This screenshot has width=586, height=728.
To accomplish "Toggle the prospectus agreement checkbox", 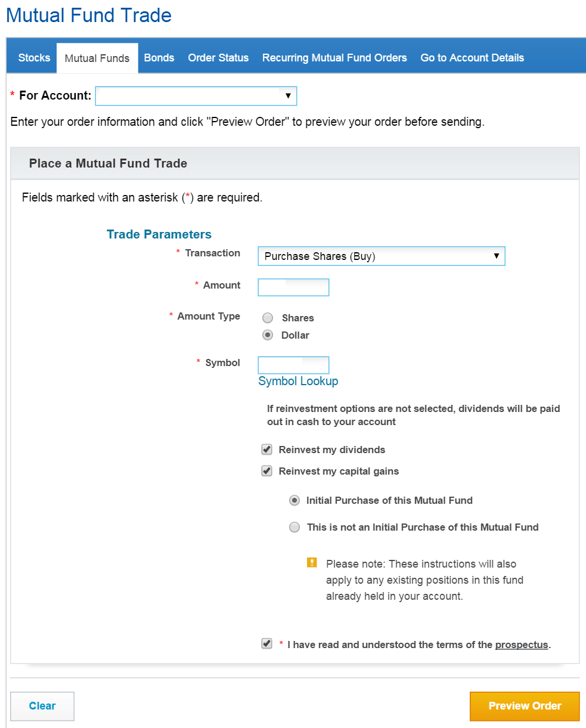I will (x=267, y=644).
